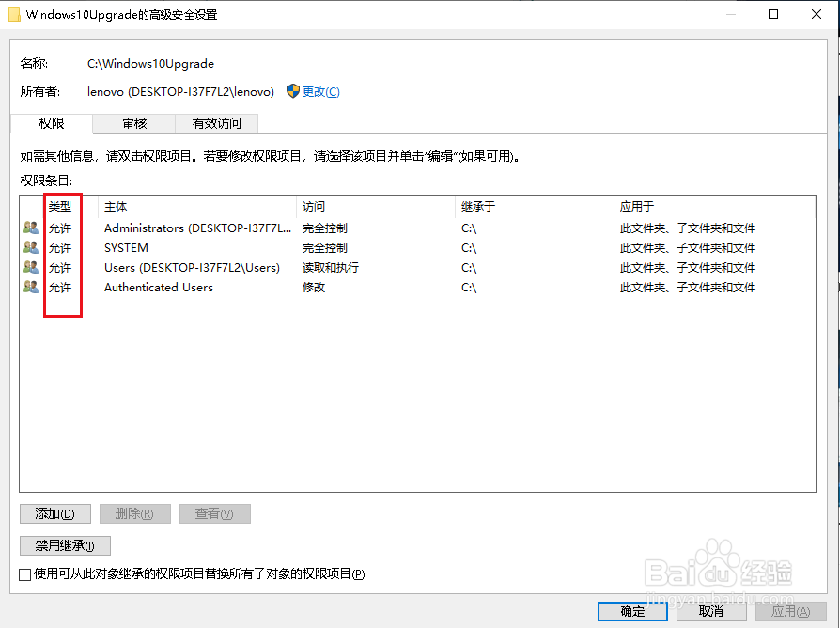Click the group icon beside Users entry
This screenshot has width=840, height=628.
pyautogui.click(x=31, y=267)
